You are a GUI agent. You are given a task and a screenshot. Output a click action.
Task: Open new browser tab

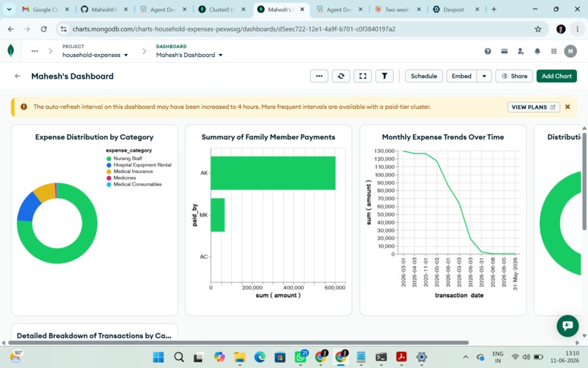(494, 9)
